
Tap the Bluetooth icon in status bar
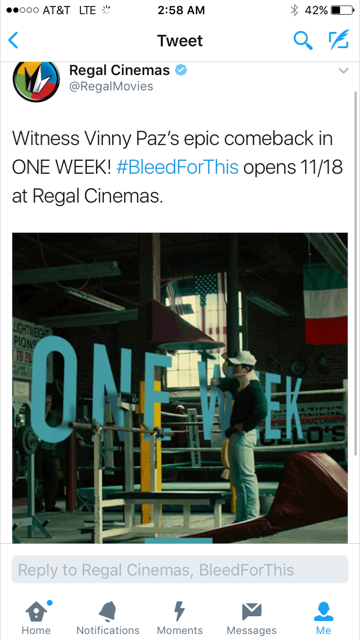[x=294, y=10]
